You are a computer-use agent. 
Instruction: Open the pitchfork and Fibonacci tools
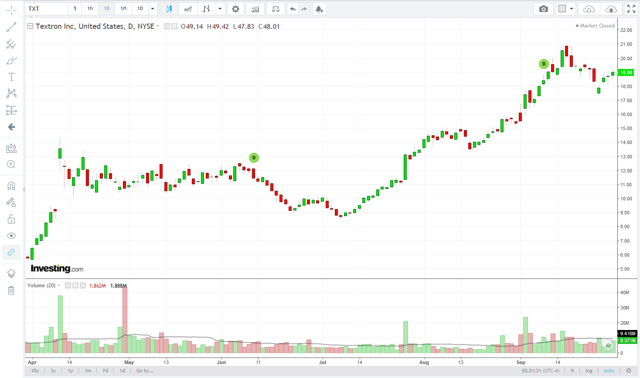tap(11, 44)
